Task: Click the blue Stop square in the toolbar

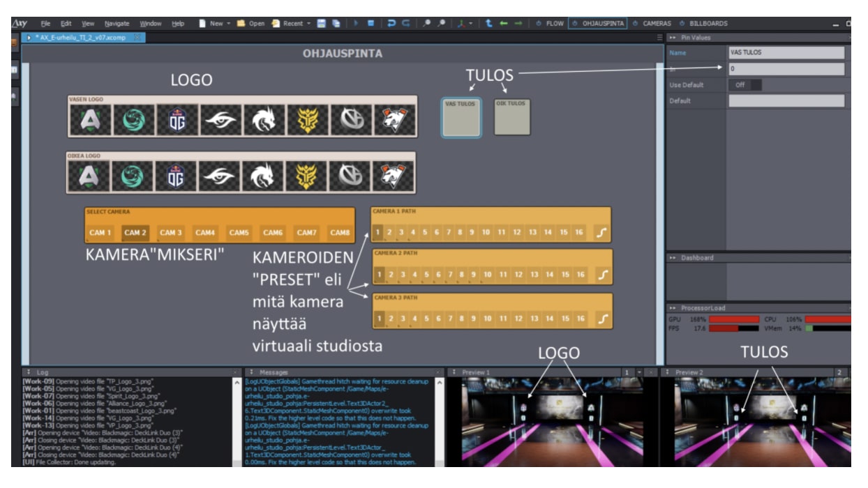Action: (371, 23)
